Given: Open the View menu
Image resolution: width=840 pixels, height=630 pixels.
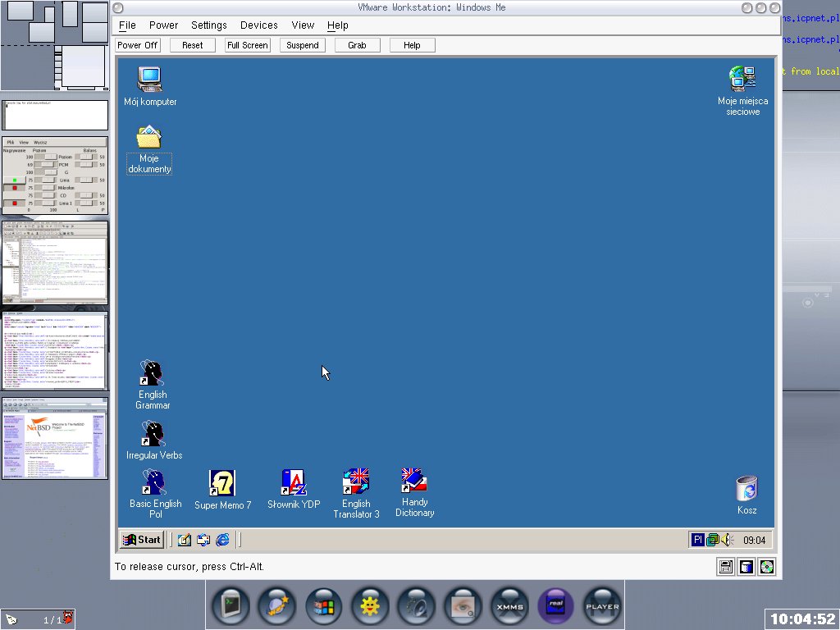Looking at the screenshot, I should (x=303, y=25).
